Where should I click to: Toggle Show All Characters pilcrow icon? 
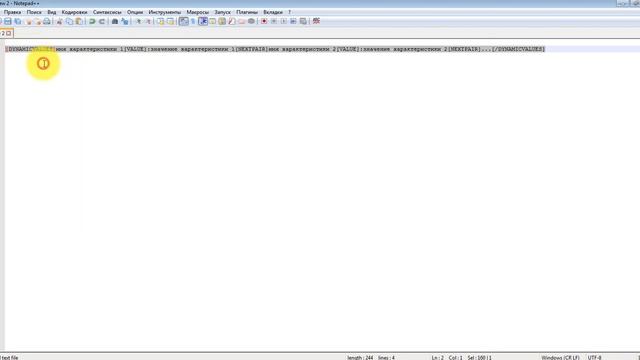tap(193, 21)
